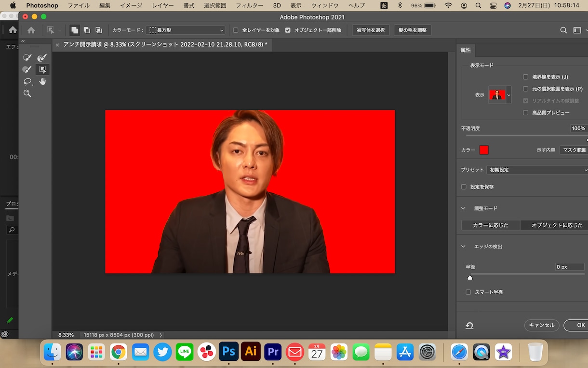Open LINE from the dock
Image resolution: width=588 pixels, height=368 pixels.
coord(185,352)
